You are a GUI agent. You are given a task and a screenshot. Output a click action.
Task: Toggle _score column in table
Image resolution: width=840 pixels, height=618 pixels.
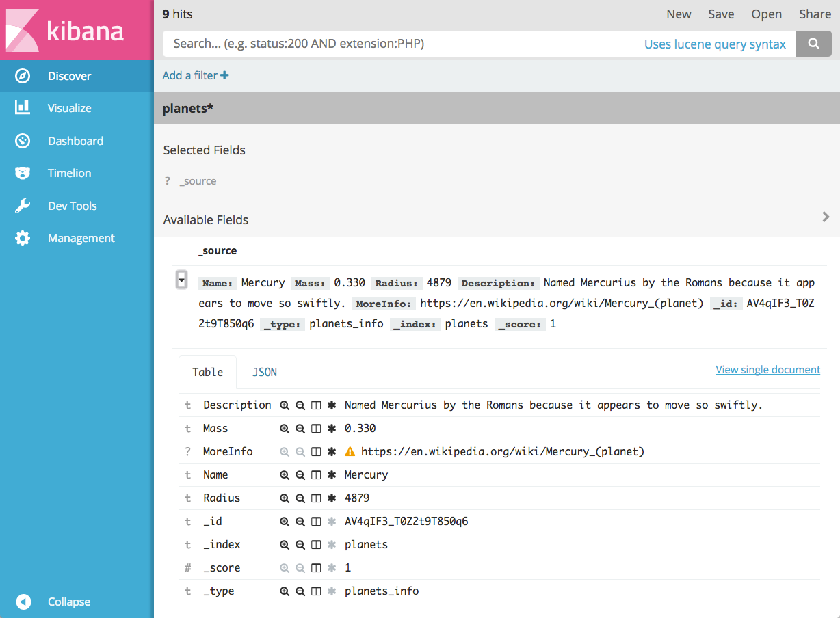click(316, 568)
